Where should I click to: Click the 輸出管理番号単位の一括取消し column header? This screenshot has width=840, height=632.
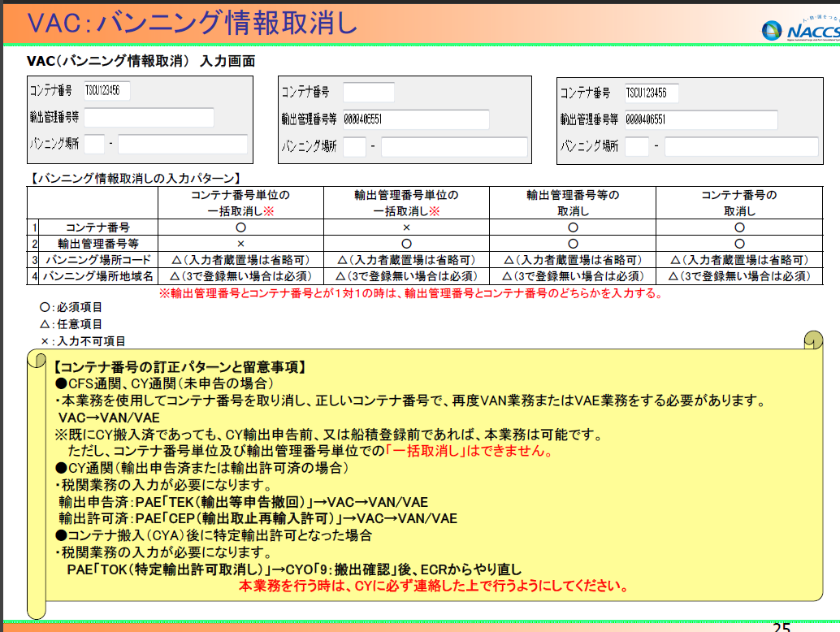tap(406, 203)
